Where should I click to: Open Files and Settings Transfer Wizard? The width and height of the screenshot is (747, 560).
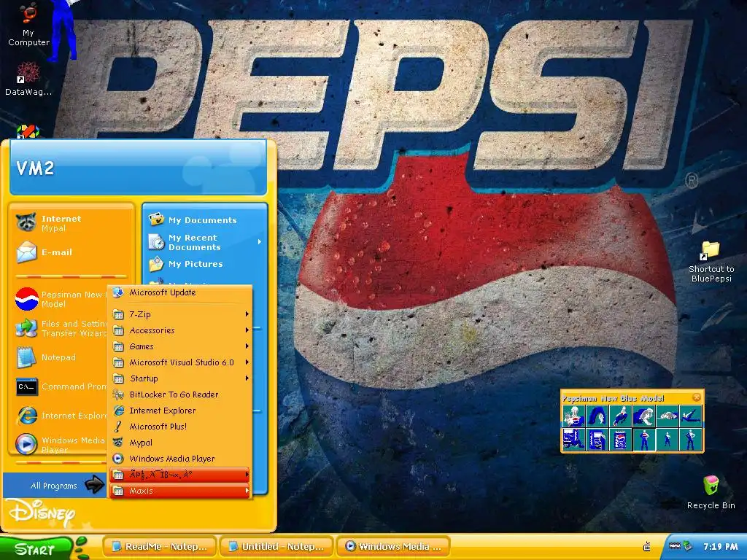pos(61,328)
